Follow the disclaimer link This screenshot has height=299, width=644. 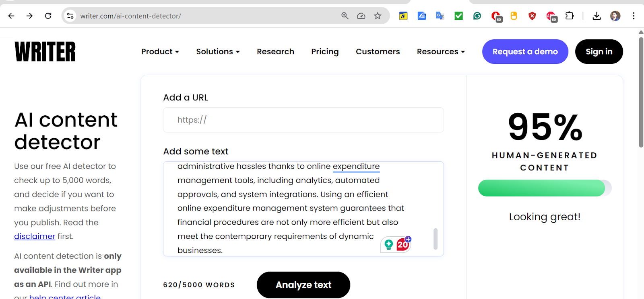(x=35, y=236)
